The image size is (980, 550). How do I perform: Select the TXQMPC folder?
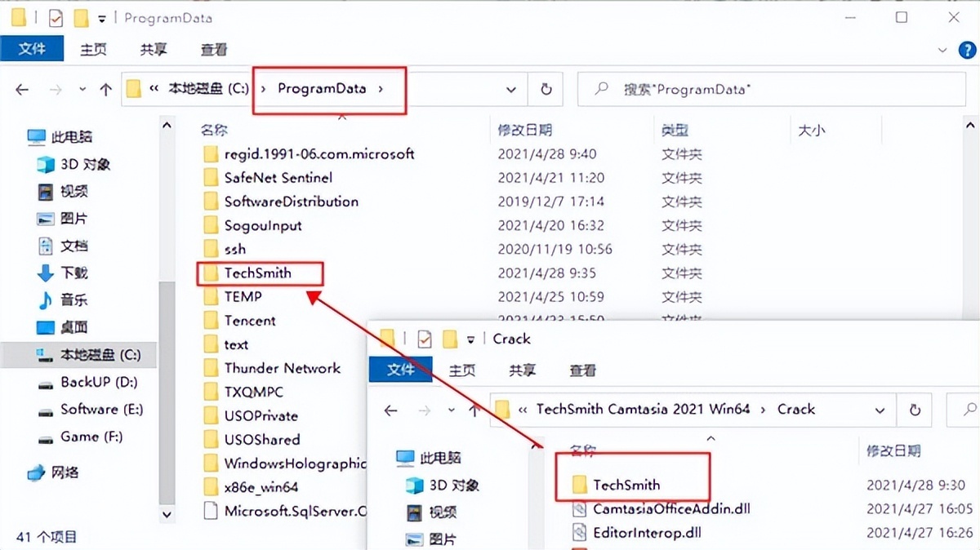coord(243,392)
